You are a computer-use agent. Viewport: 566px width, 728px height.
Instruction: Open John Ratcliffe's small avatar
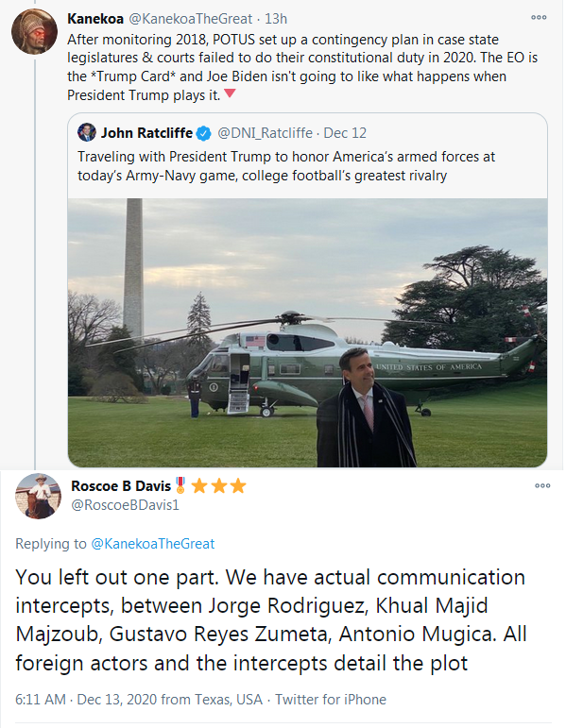[87, 132]
